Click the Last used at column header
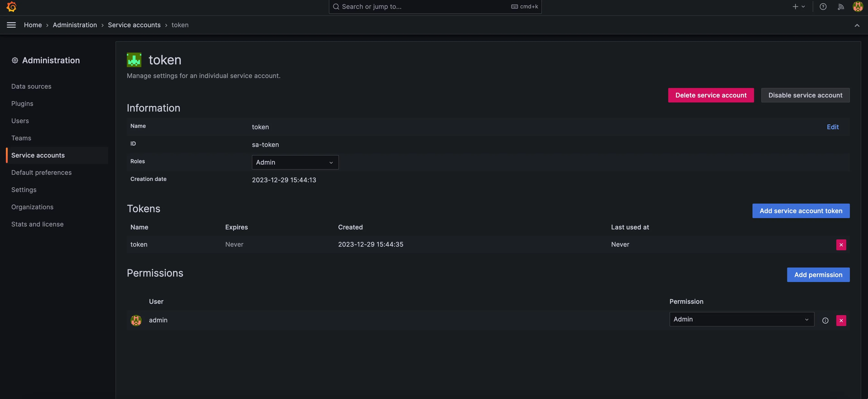Screen dimensions: 868x399 630,227
